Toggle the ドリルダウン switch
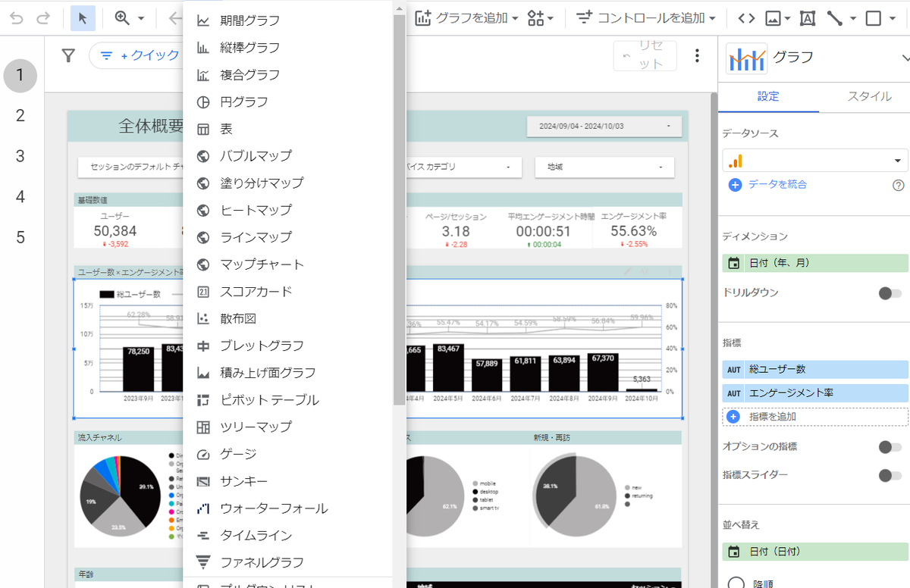Viewport: 910px width, 588px height. pos(890,293)
